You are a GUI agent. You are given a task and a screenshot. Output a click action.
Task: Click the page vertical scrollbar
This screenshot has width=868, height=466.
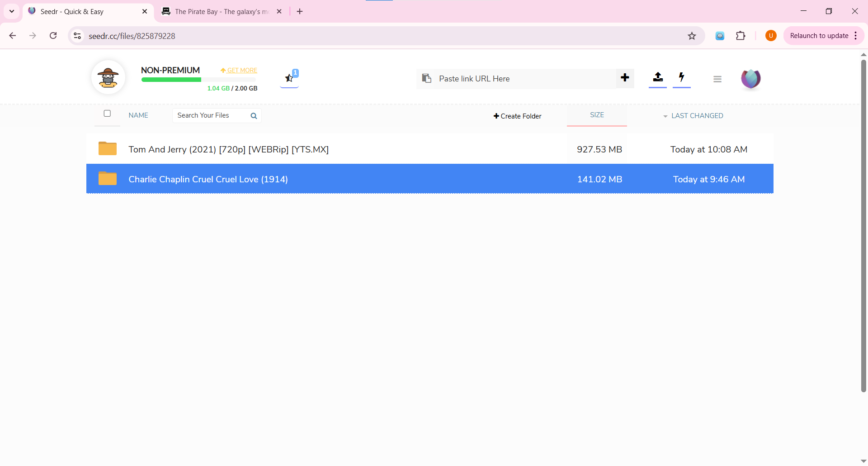pyautogui.click(x=863, y=225)
